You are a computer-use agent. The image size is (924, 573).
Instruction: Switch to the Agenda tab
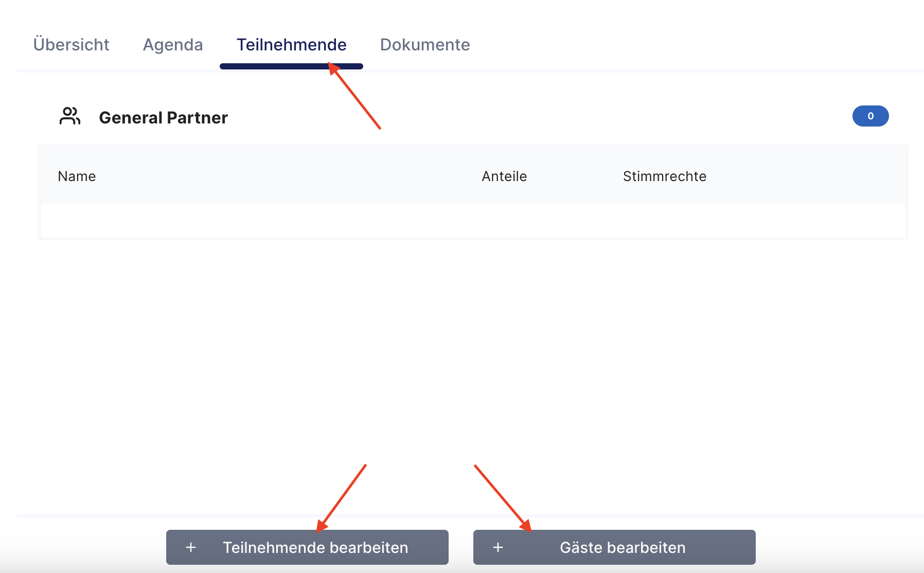pos(173,45)
